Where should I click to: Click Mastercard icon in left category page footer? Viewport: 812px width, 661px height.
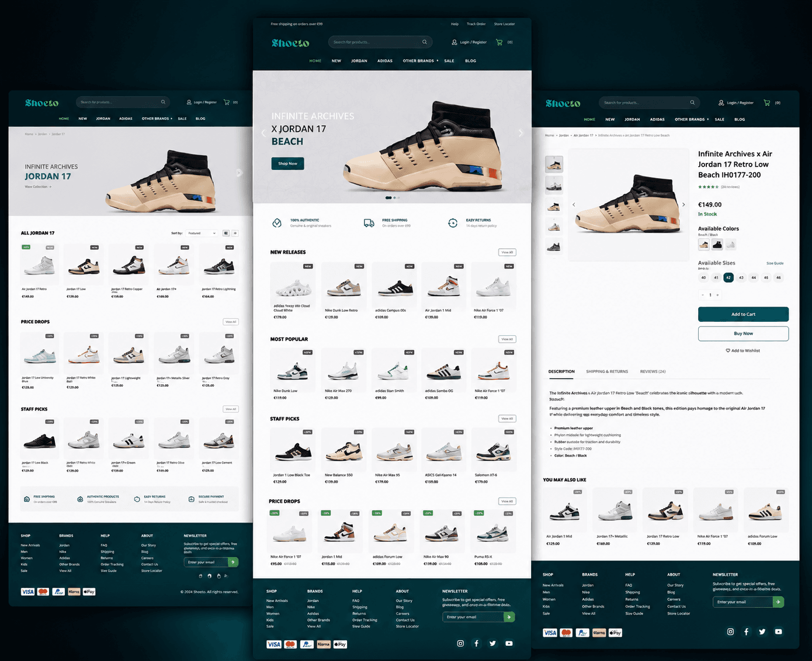point(43,592)
